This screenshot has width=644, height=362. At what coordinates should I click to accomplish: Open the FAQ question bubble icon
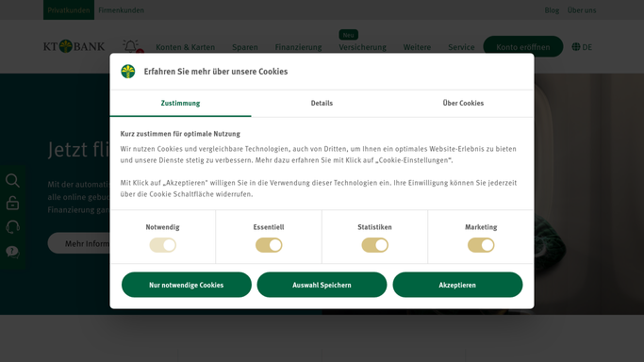tap(12, 252)
